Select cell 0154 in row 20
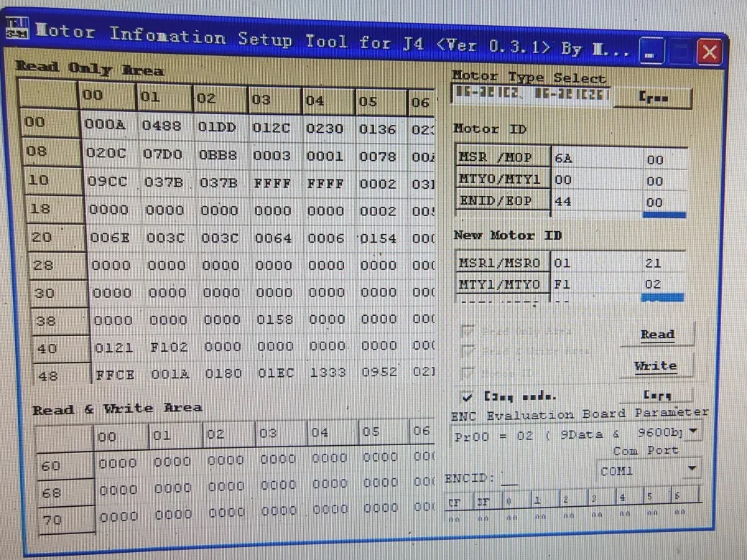Image resolution: width=747 pixels, height=560 pixels. click(381, 238)
